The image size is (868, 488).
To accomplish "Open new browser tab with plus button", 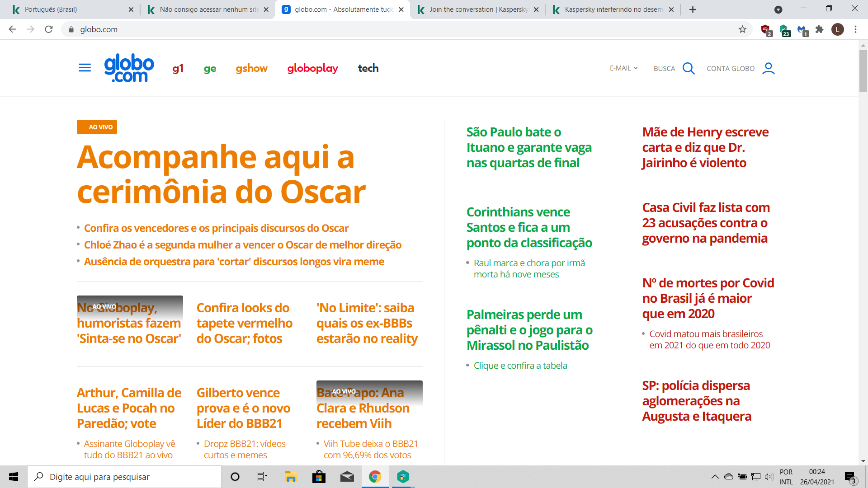I will click(x=693, y=9).
